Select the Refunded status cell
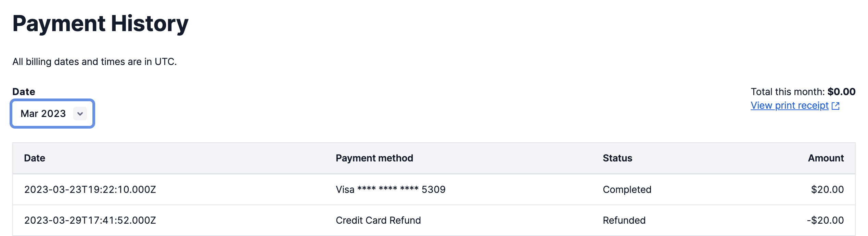 pos(624,220)
